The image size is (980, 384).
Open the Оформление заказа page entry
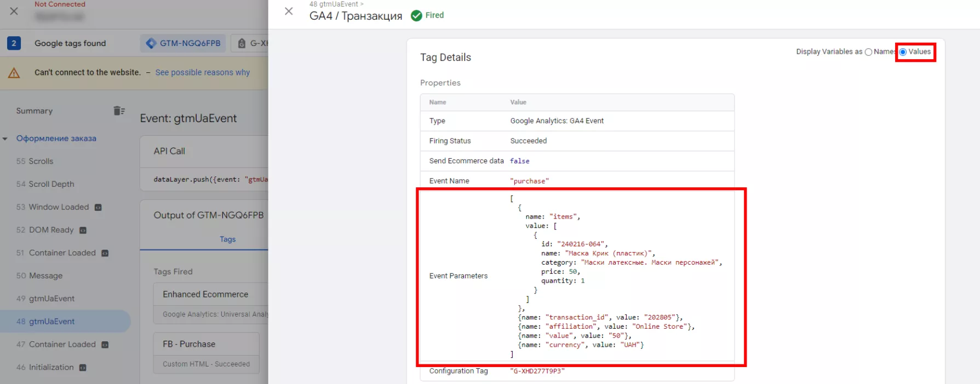pos(56,139)
